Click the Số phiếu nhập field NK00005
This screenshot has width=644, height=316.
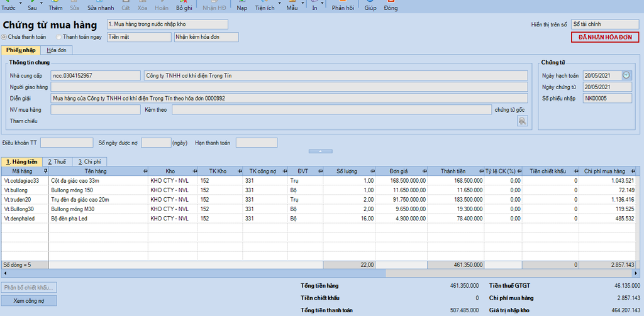tap(608, 99)
